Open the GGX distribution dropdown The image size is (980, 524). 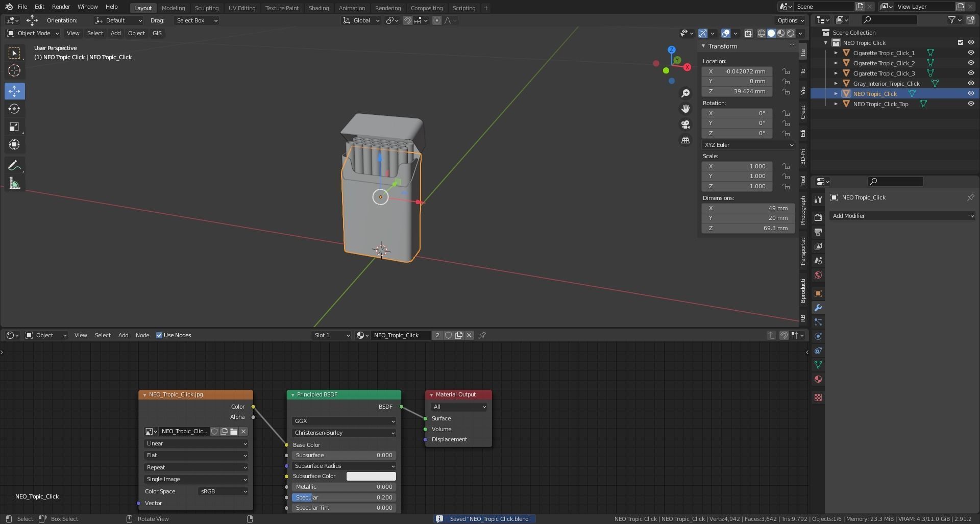click(x=344, y=421)
